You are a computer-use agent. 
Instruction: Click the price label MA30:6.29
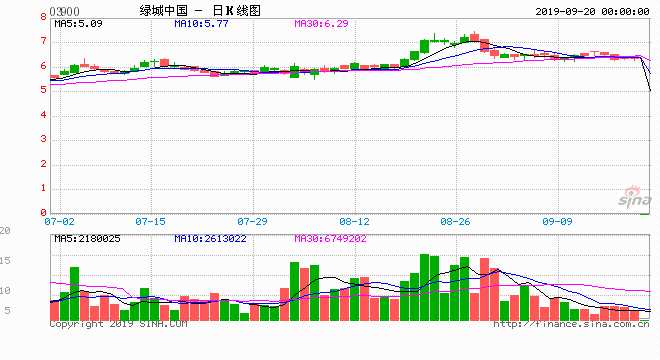pyautogui.click(x=322, y=24)
